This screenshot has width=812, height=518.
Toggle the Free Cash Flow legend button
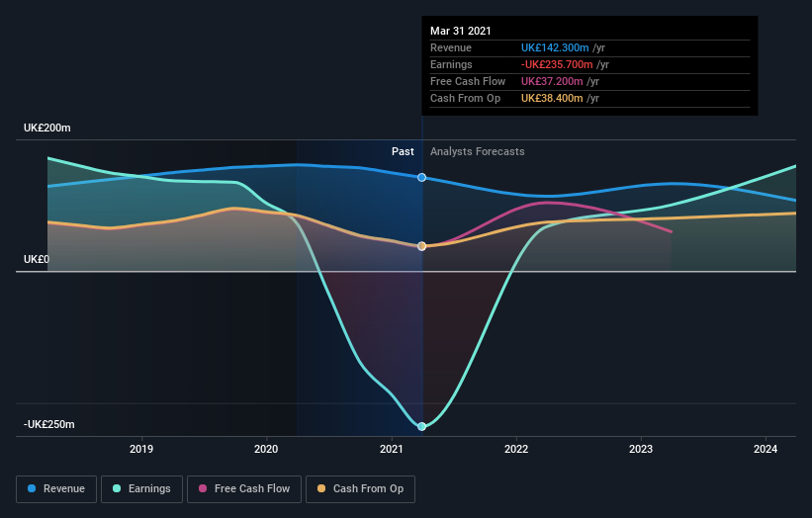coord(244,489)
